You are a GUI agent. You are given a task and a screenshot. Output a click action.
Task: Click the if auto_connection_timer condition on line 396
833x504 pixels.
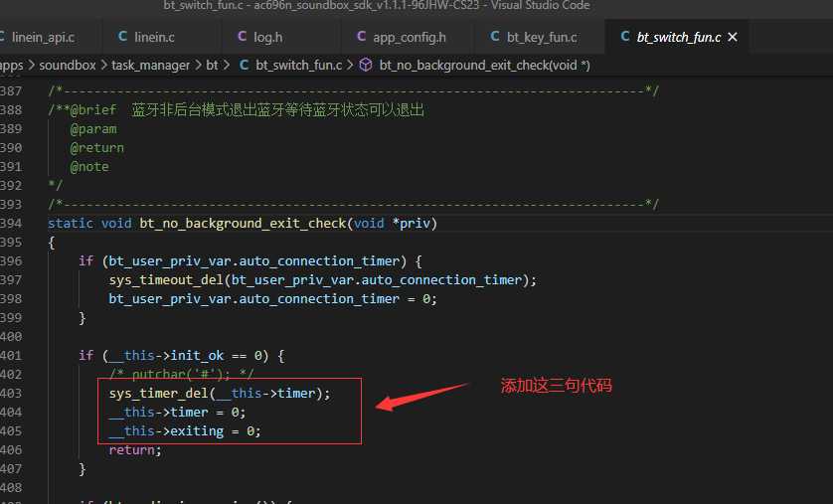(x=250, y=261)
